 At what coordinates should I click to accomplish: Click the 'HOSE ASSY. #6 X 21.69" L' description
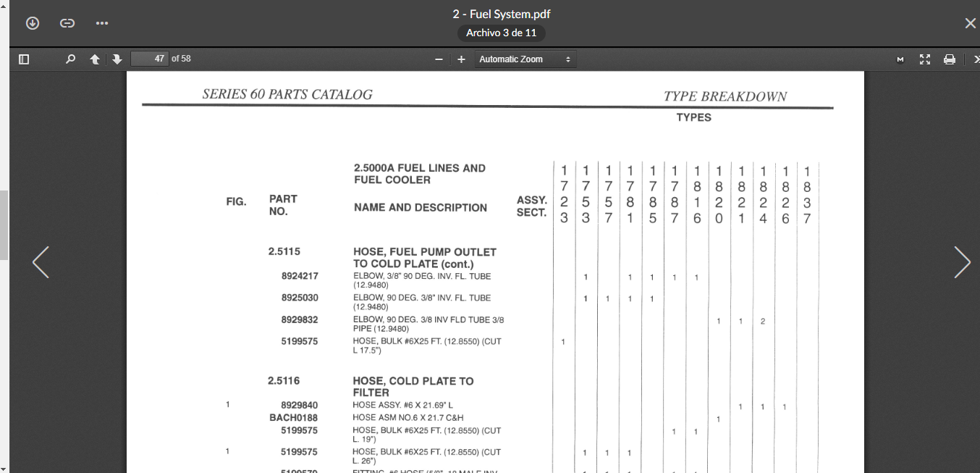tap(402, 405)
